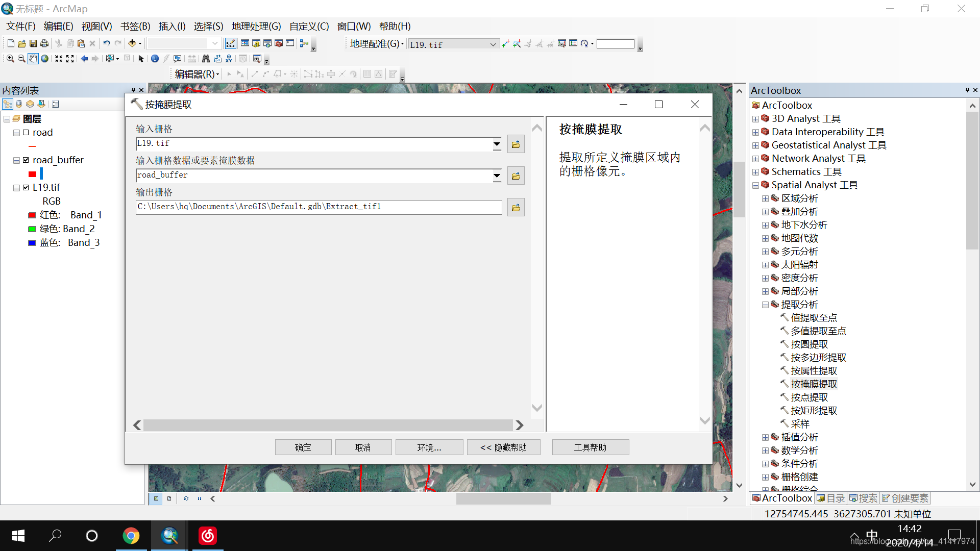Click the Identify info tool

coord(155,59)
